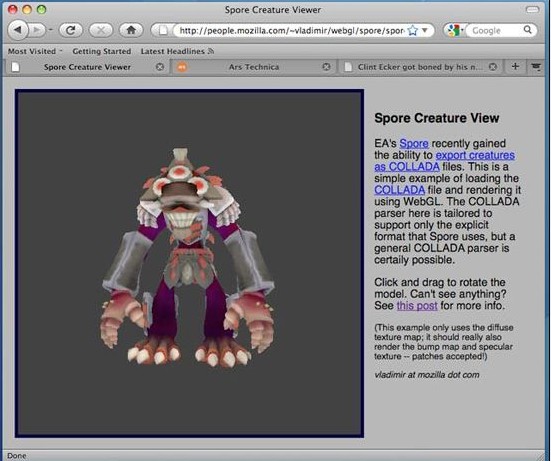Viewport: 551px width, 461px height.
Task: Open the COLLADA file link
Action: pyautogui.click(x=400, y=190)
